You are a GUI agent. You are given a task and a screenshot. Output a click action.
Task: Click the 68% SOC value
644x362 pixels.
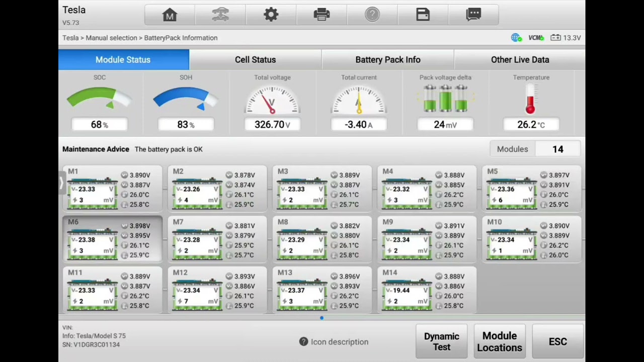pos(100,124)
